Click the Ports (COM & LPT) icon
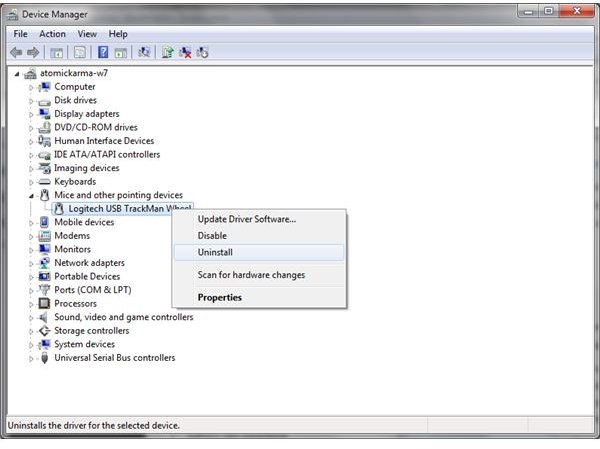Viewport: 600px width, 449px height. pos(44,290)
